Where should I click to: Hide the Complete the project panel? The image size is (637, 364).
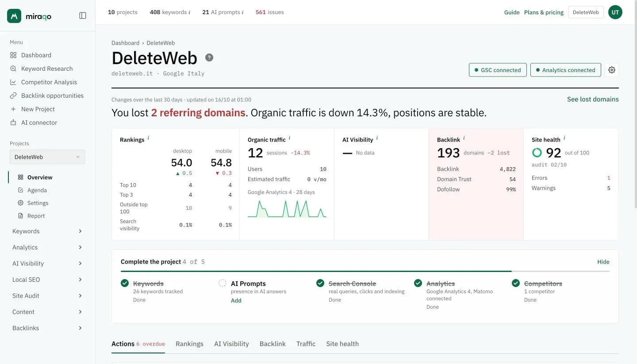click(x=603, y=262)
